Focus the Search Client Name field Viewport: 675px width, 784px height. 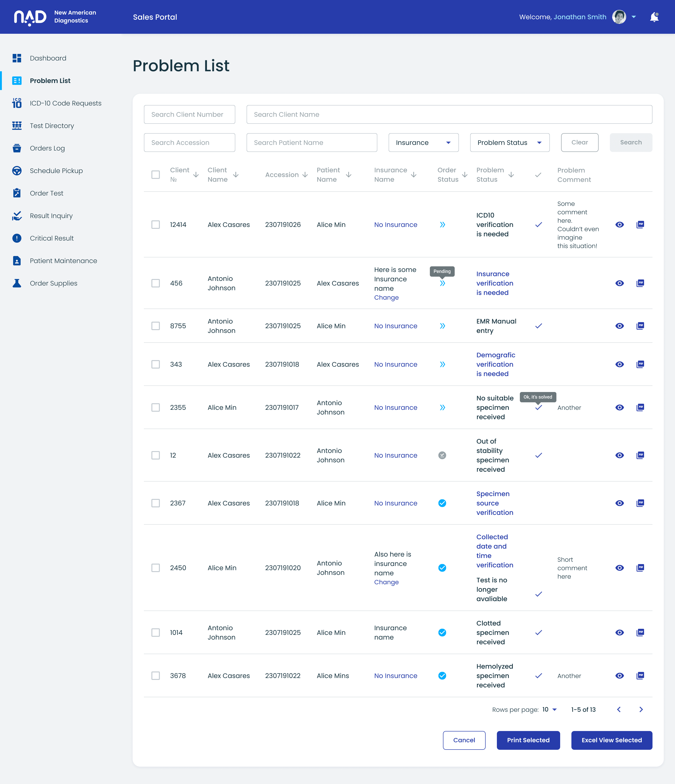[x=449, y=114]
